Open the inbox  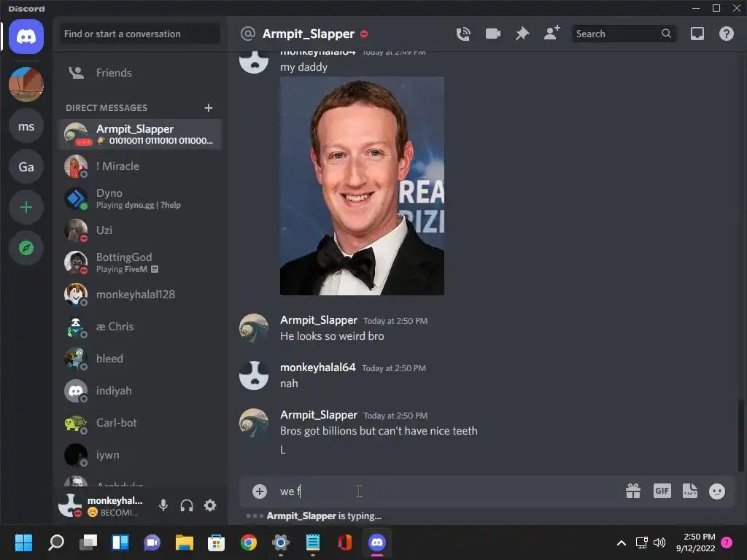pyautogui.click(x=697, y=34)
